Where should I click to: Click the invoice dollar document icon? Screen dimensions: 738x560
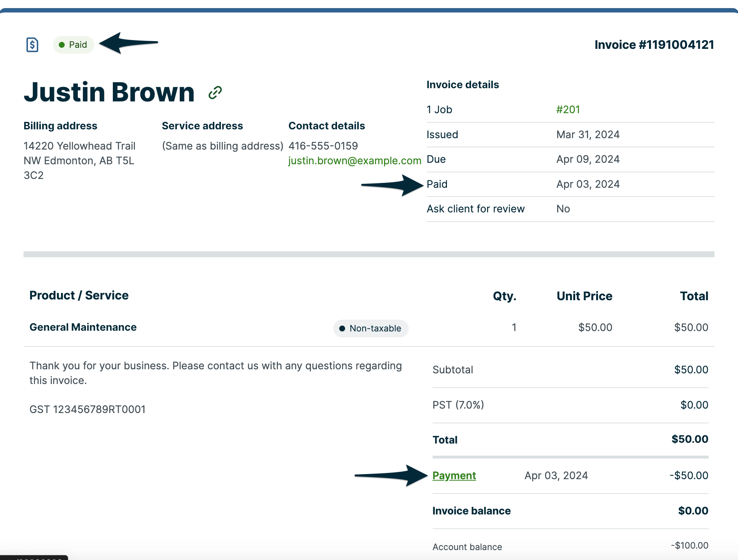(32, 45)
